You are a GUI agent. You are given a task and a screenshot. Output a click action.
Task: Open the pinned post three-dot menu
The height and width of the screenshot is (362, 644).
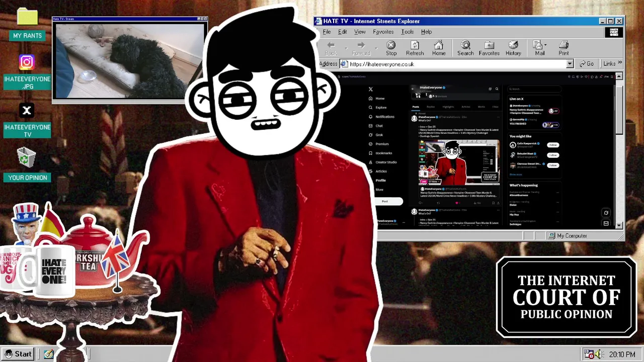497,117
